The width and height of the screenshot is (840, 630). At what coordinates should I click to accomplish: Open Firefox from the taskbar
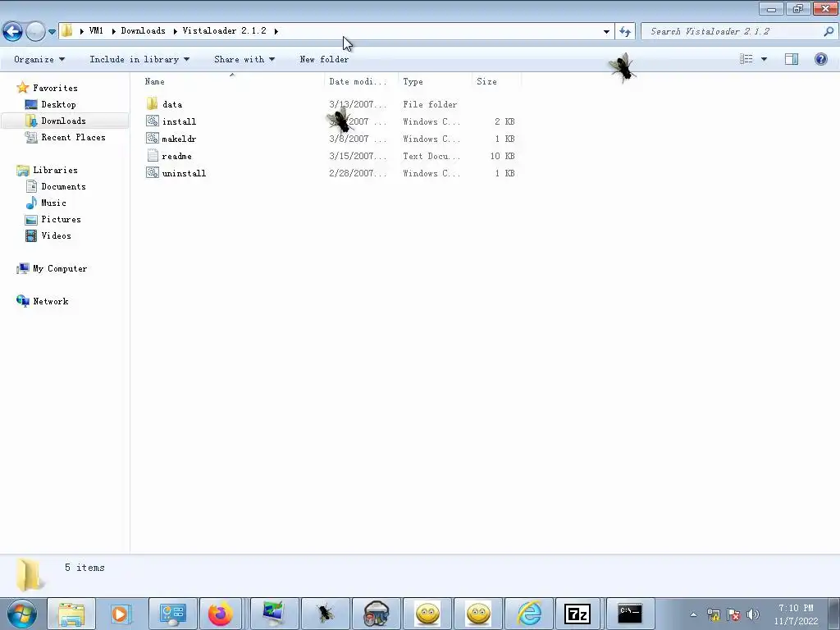pos(221,614)
